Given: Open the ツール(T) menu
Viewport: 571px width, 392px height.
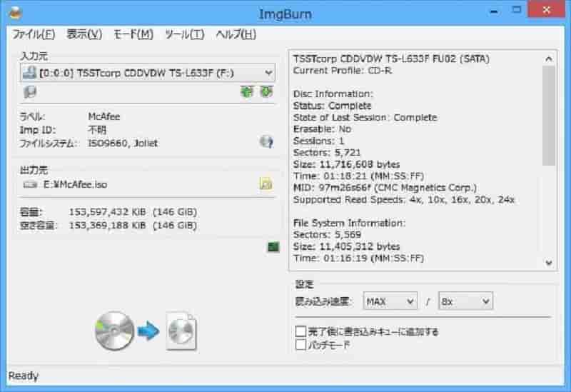Looking at the screenshot, I should 184,34.
